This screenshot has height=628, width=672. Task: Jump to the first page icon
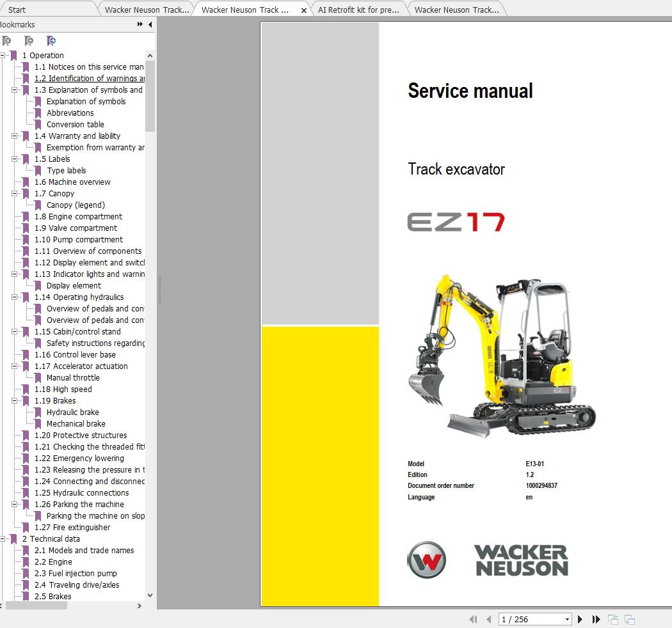tap(474, 619)
